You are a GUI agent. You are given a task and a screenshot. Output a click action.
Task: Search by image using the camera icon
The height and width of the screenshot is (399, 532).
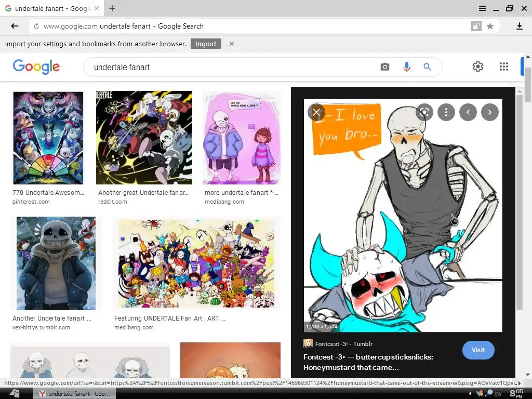tap(384, 67)
